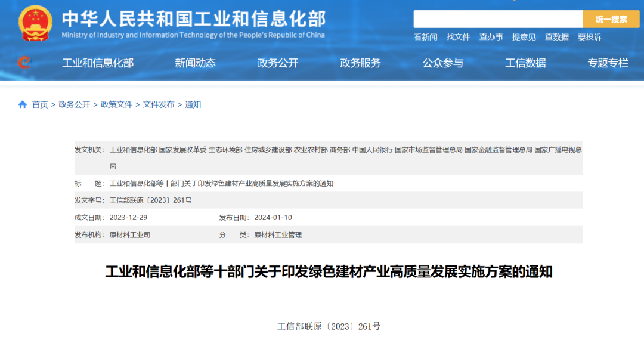Click the 要投诉 quick link
The image size is (644, 337).
point(589,37)
